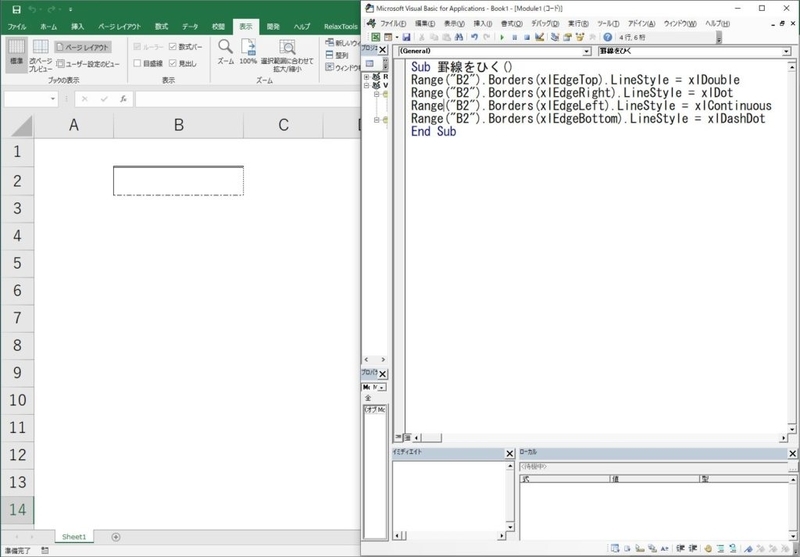Image resolution: width=800 pixels, height=557 pixels.
Task: Expand the first project node in Project Explorer
Action: (x=366, y=77)
